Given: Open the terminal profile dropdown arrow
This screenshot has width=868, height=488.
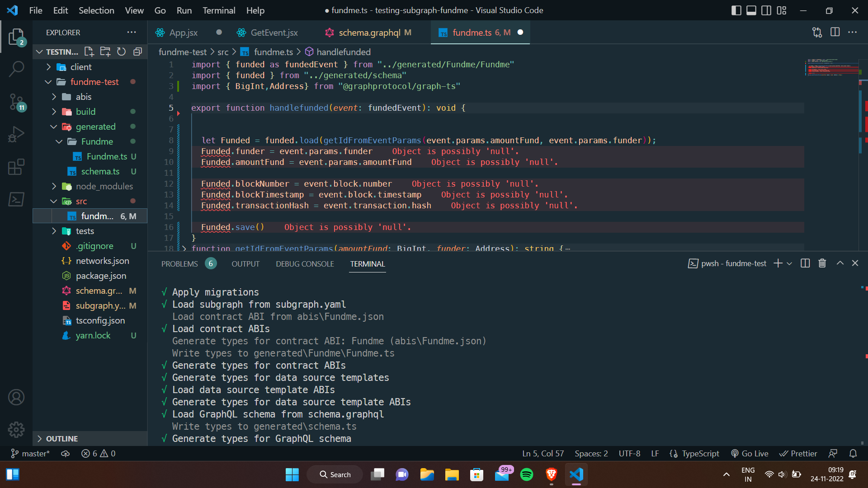Looking at the screenshot, I should coord(789,263).
